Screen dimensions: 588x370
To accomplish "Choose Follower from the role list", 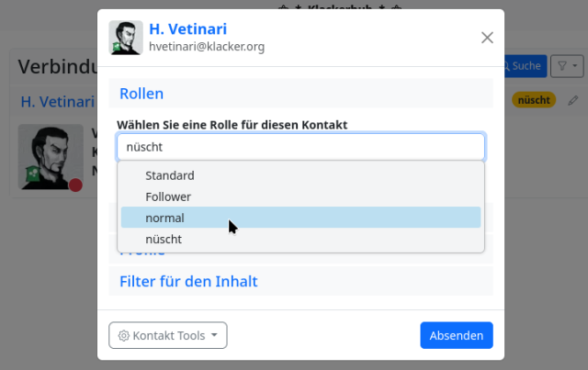I will 168,196.
